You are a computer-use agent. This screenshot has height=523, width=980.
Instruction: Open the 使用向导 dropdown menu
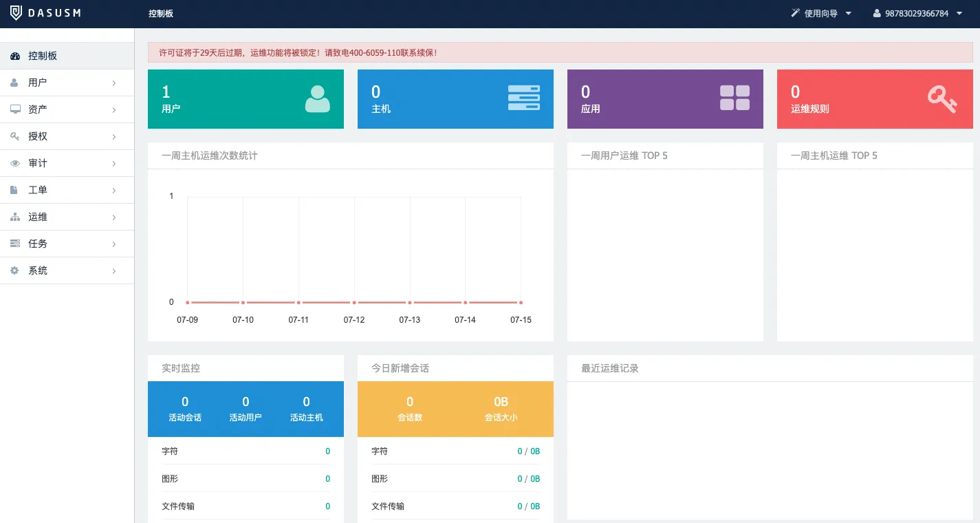821,13
